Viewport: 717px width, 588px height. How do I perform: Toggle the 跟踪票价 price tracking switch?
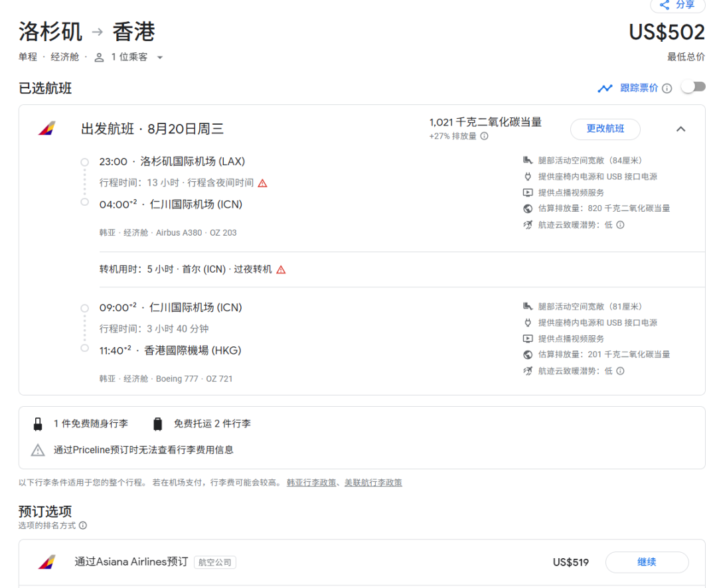pos(693,88)
